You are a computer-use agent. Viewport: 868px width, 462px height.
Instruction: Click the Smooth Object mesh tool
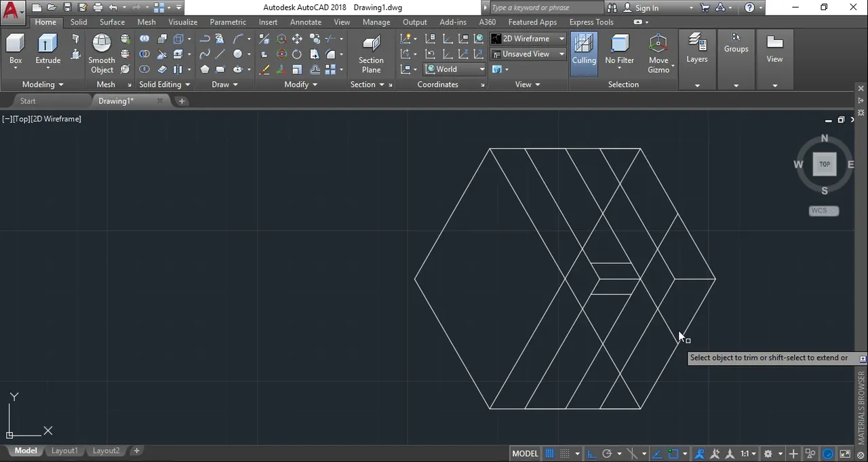click(102, 54)
